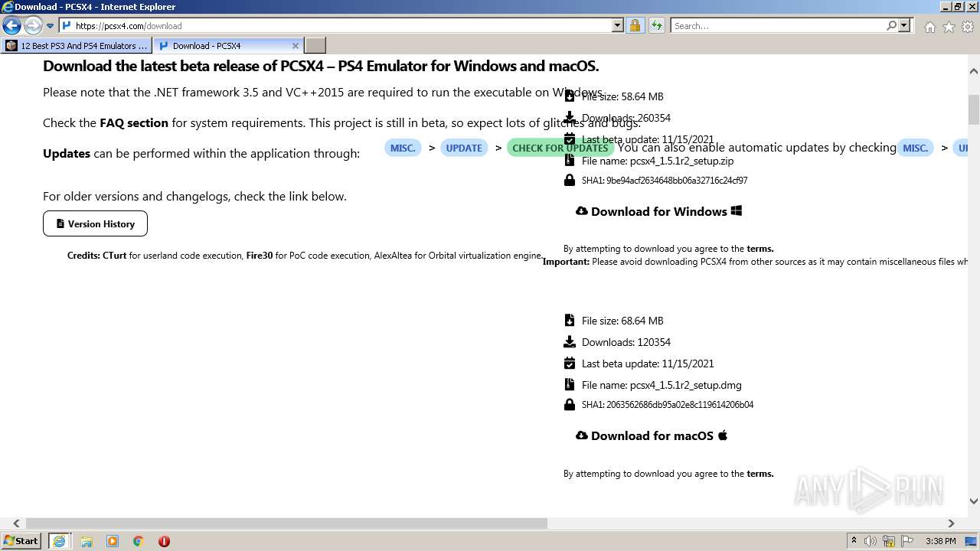Open the FAQ section link

point(134,122)
